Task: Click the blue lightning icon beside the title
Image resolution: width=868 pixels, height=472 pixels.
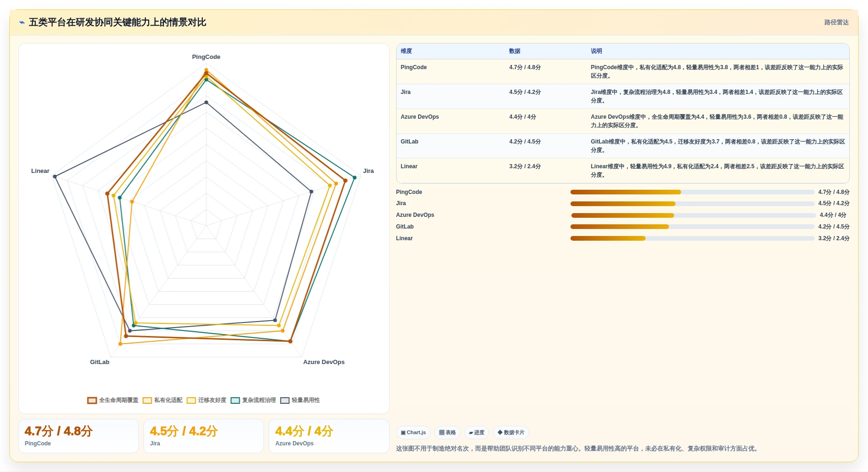Action: click(21, 22)
